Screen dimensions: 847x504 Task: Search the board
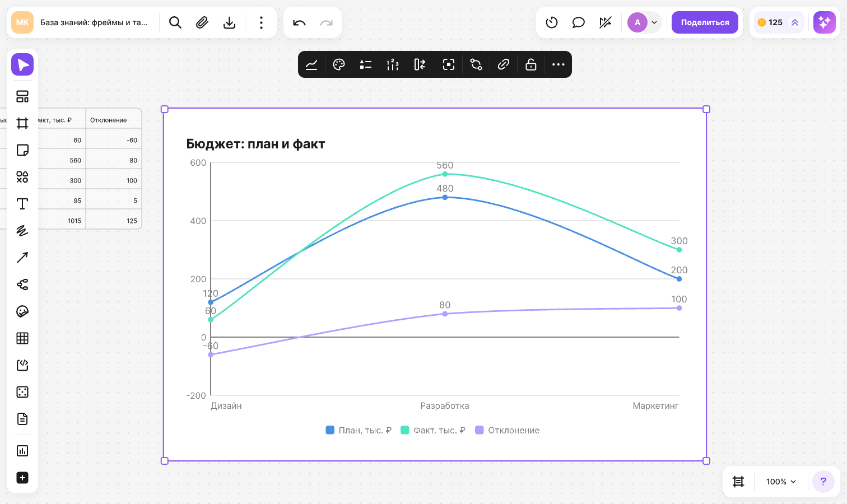point(175,22)
